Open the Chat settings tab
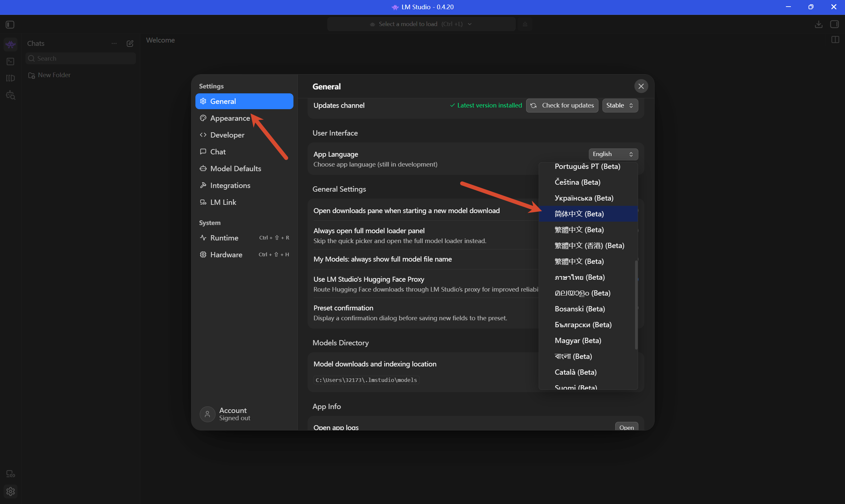 tap(244, 152)
